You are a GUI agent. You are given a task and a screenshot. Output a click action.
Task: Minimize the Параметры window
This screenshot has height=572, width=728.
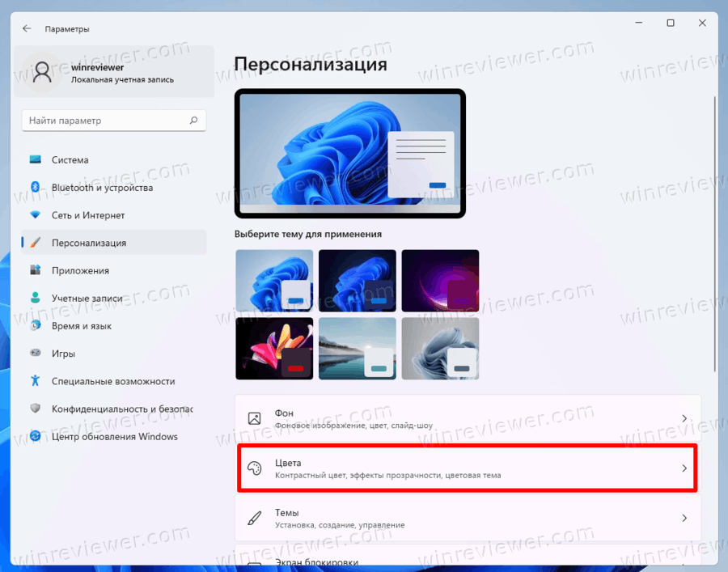(x=639, y=23)
